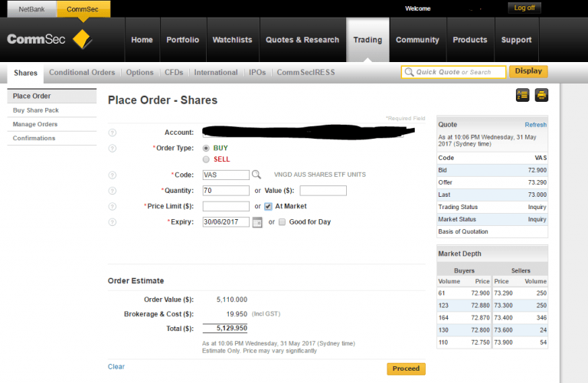Click buyer price 72.880 in market depth
This screenshot has width=588, height=383.
pyautogui.click(x=480, y=306)
